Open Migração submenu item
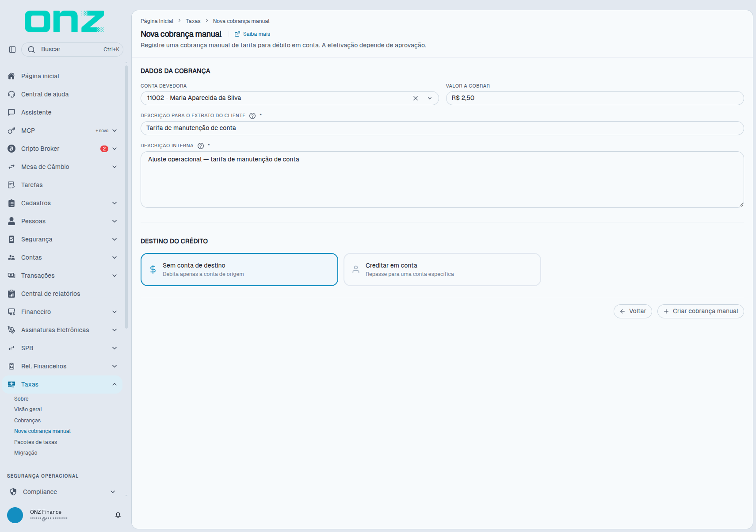This screenshot has width=756, height=532. click(x=26, y=453)
